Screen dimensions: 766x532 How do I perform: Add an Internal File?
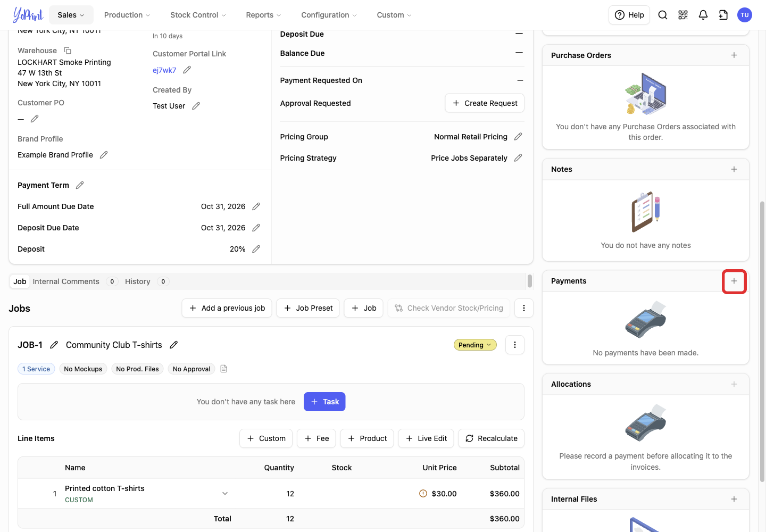tap(734, 499)
